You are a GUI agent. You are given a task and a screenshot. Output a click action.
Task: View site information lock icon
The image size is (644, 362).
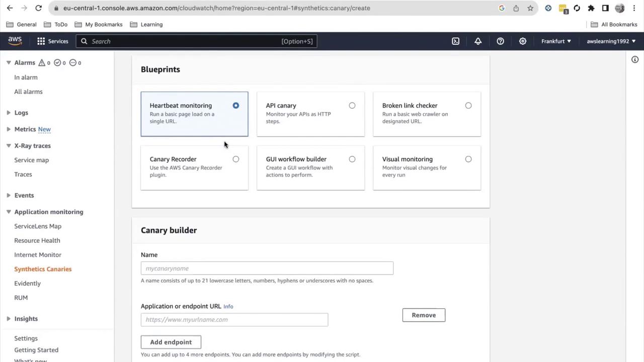(56, 8)
